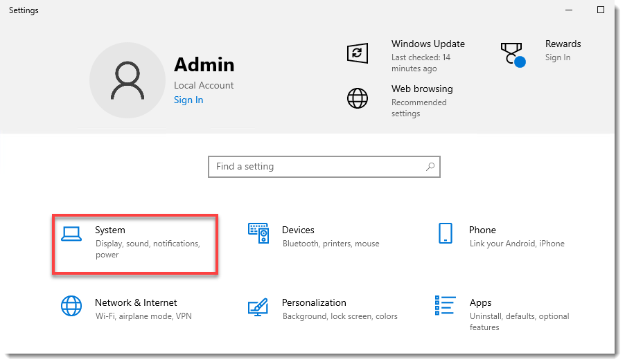Open the Devices settings category

314,236
